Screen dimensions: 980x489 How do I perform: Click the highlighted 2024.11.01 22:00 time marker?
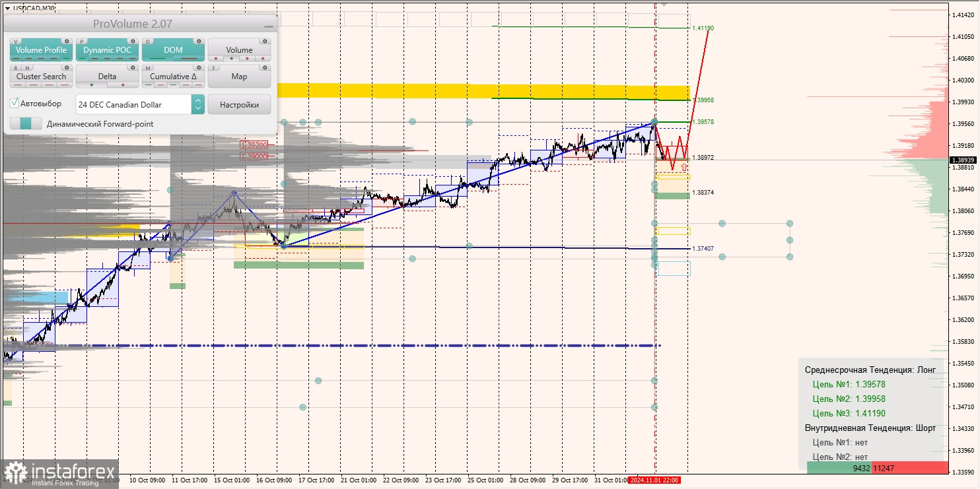(654, 480)
